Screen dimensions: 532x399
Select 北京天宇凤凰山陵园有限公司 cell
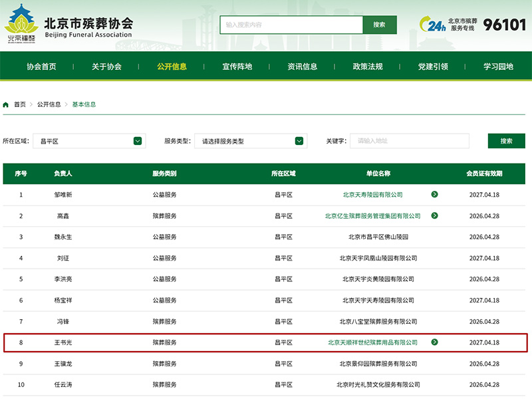click(378, 258)
